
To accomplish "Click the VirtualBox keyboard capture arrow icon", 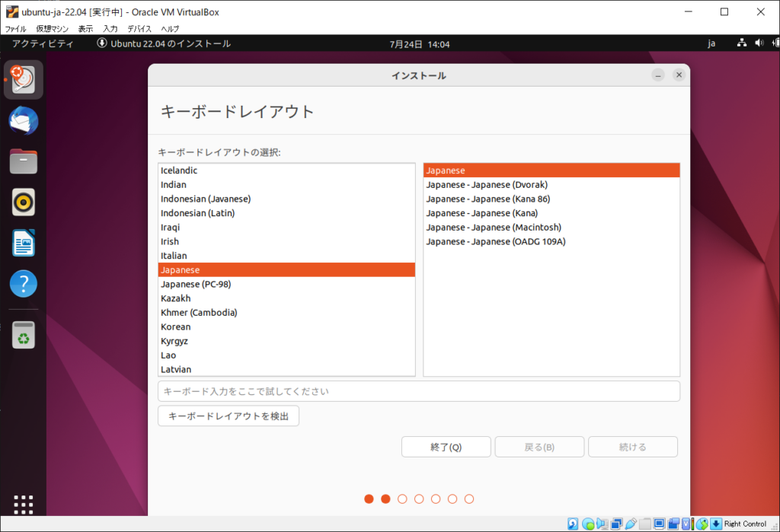I will point(716,524).
